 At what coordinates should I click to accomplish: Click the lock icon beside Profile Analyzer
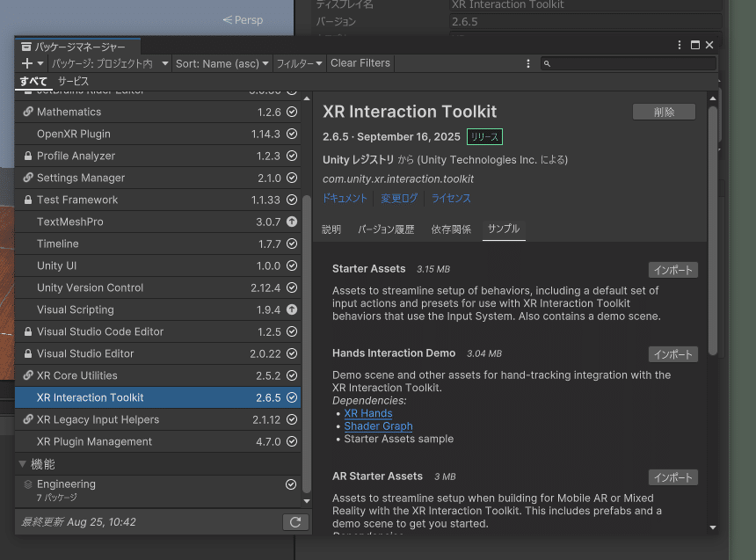[x=28, y=156]
